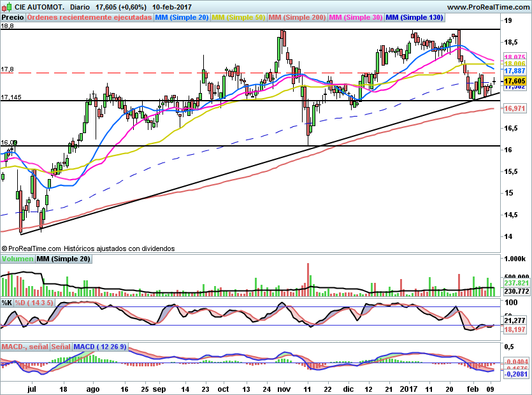
Task: Click the dic label on time axis
Action: 348,389
